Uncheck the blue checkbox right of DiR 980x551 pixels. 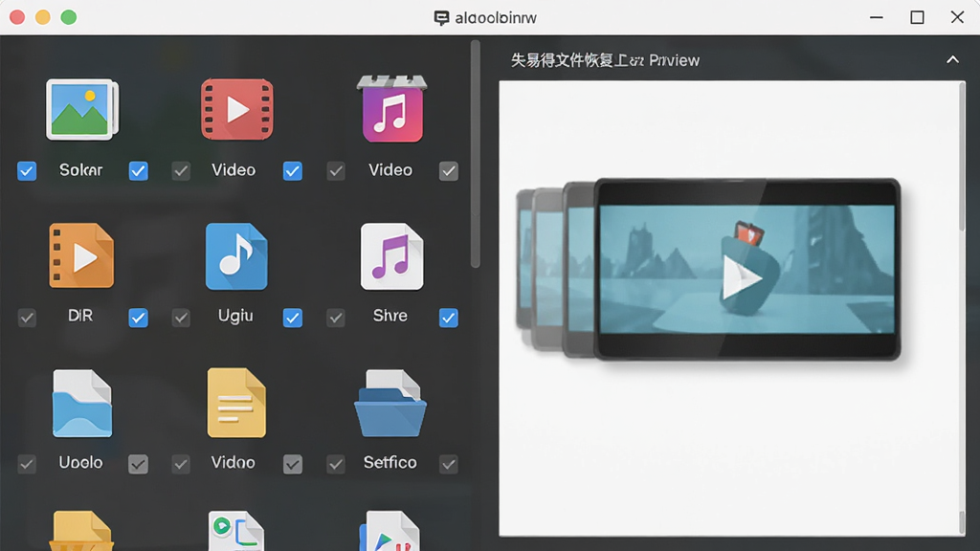pyautogui.click(x=138, y=318)
